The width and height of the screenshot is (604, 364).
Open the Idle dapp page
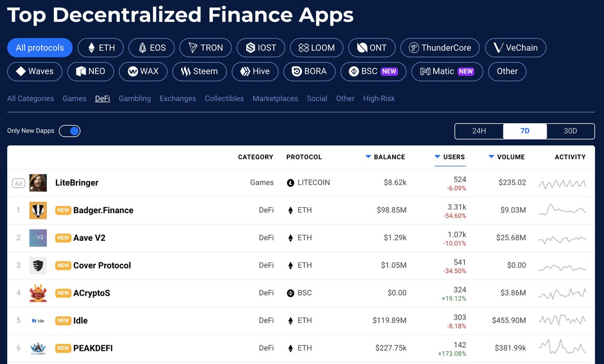[x=81, y=321]
